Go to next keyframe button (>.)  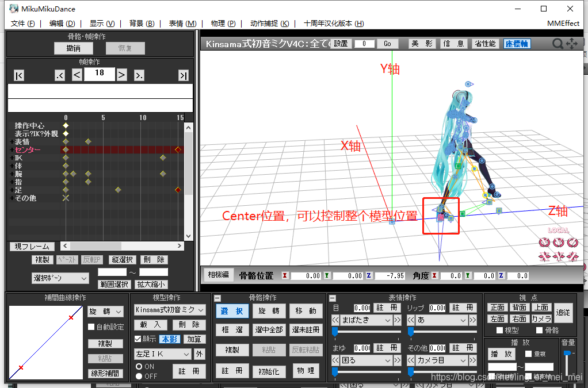(x=139, y=76)
